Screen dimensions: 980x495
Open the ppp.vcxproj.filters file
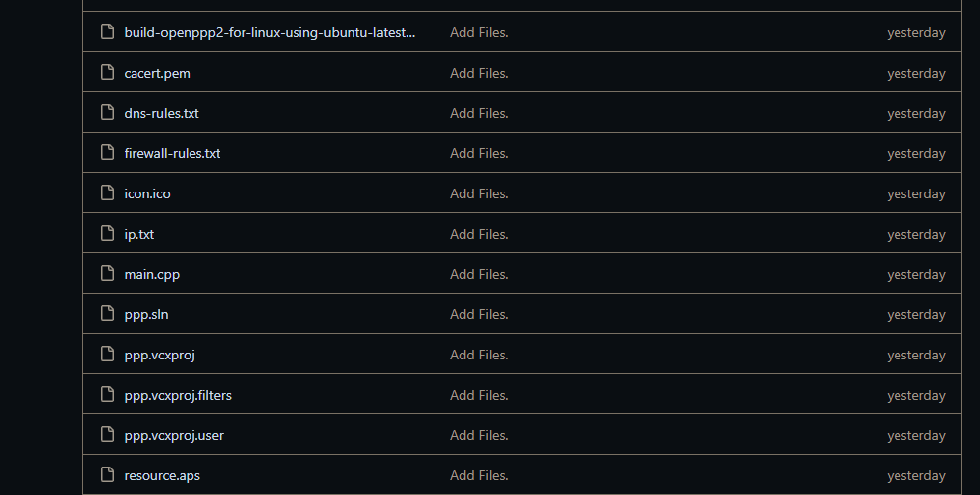(x=178, y=395)
